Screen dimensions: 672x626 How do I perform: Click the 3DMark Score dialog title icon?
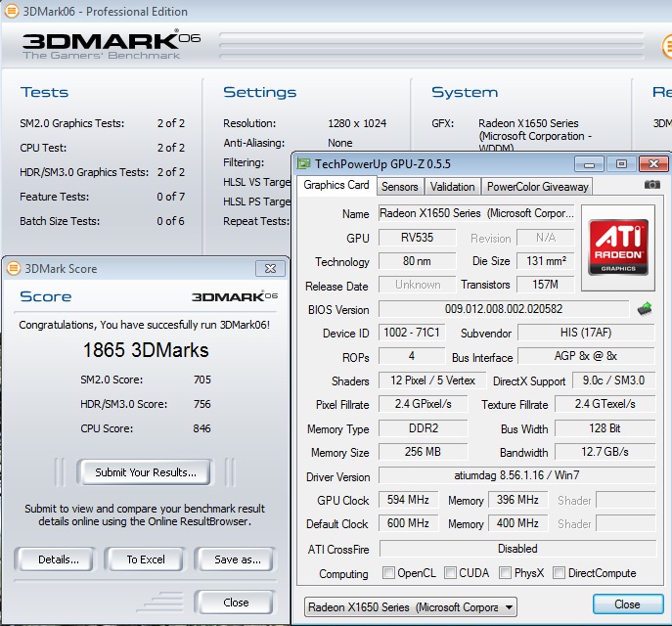(14, 268)
